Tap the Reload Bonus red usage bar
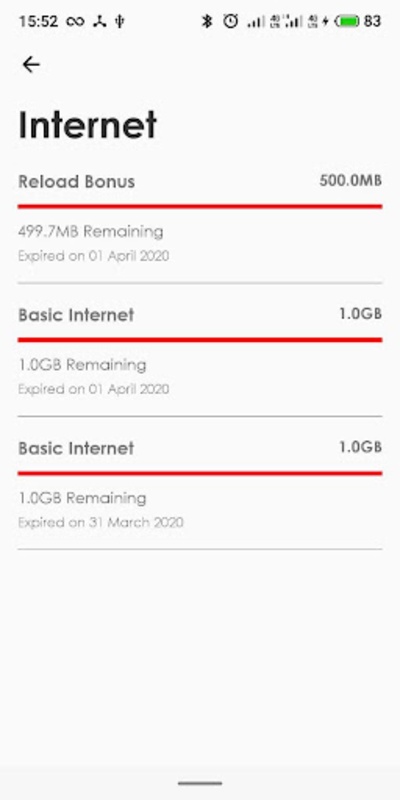The height and width of the screenshot is (800, 400). click(200, 206)
